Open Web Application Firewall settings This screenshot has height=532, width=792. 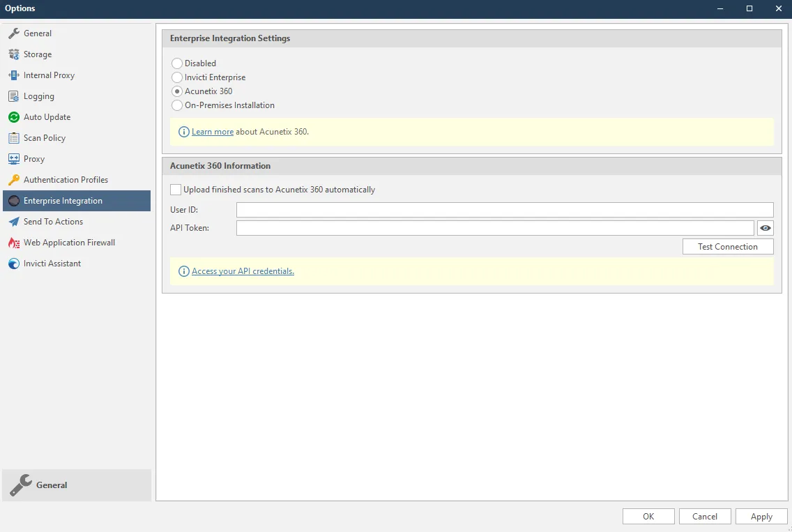coord(77,243)
